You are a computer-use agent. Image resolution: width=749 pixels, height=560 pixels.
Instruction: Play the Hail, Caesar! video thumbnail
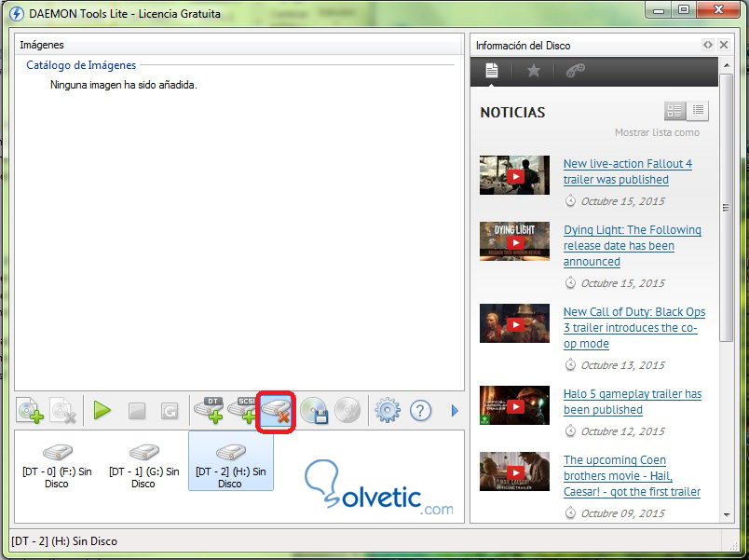[514, 471]
